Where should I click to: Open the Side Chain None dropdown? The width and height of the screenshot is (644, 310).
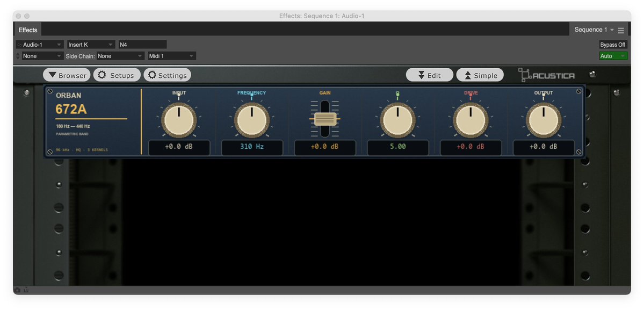(x=120, y=56)
